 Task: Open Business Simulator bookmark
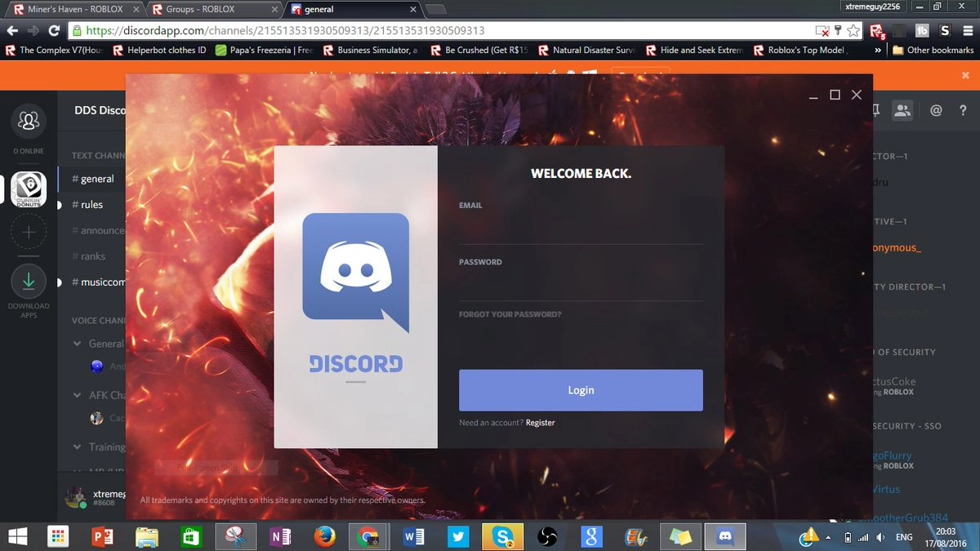370,50
